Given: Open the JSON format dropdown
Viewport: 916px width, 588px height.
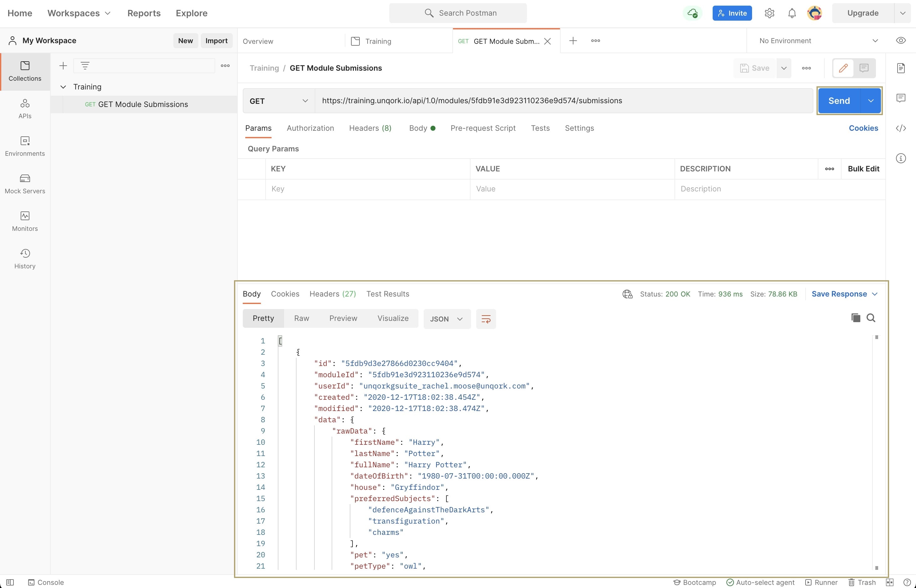Looking at the screenshot, I should pos(447,319).
